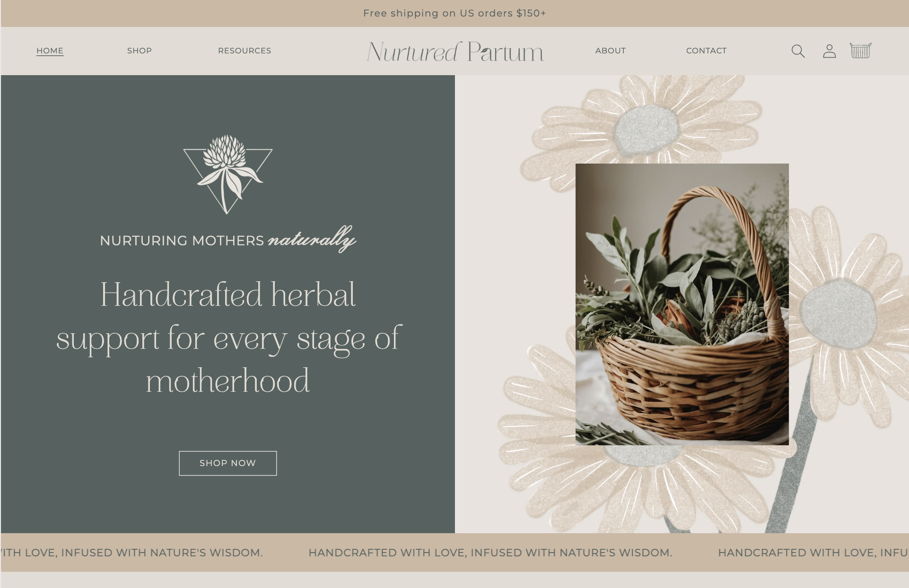The image size is (909, 588).
Task: Click the free shipping announcement bar
Action: 454,13
